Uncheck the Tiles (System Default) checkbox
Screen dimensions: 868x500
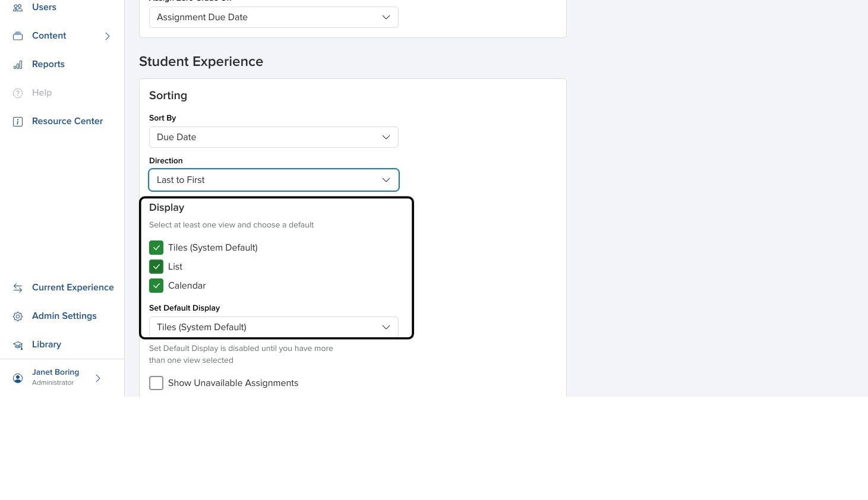156,248
